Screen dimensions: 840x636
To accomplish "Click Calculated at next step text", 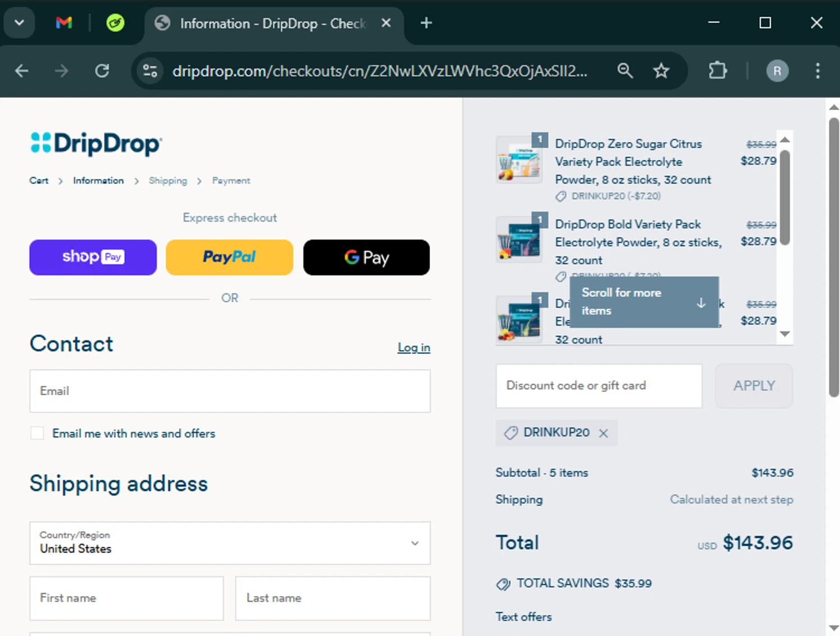I will coord(732,499).
